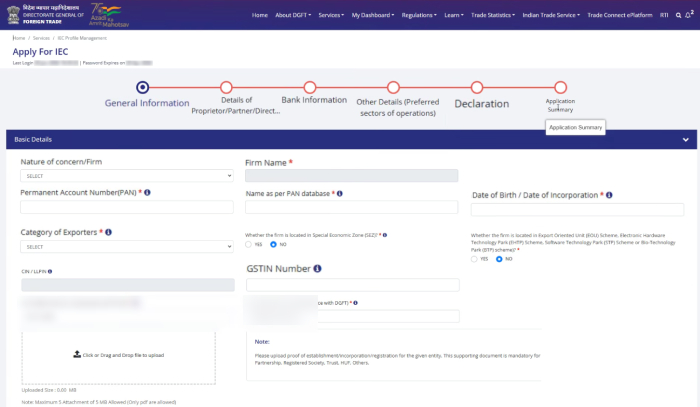Click the GSTIN Number input field
Viewport: 700px width, 407px height.
point(353,285)
